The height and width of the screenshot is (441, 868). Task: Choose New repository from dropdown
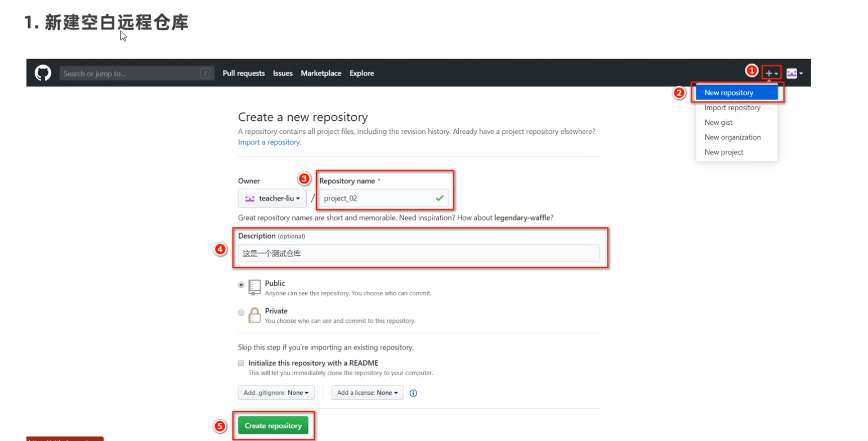[737, 93]
